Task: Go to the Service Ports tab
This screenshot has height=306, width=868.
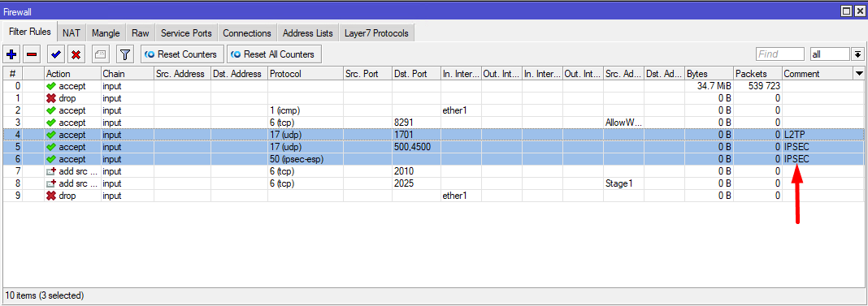Action: coord(186,33)
